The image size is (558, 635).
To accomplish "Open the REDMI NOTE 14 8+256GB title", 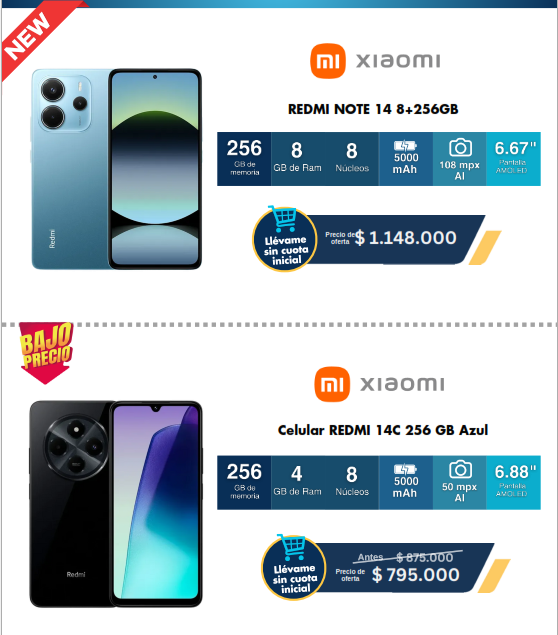I will tap(373, 109).
